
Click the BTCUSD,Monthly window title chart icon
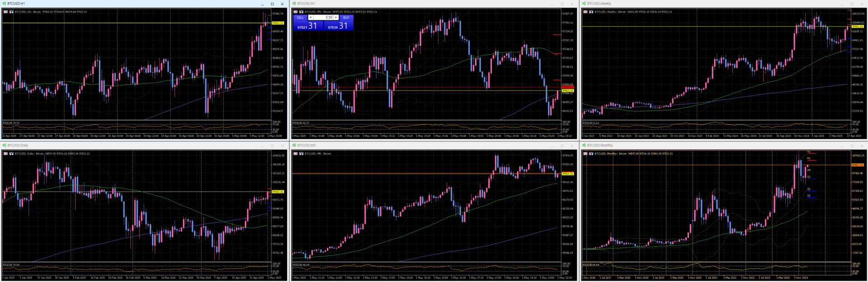coord(584,145)
